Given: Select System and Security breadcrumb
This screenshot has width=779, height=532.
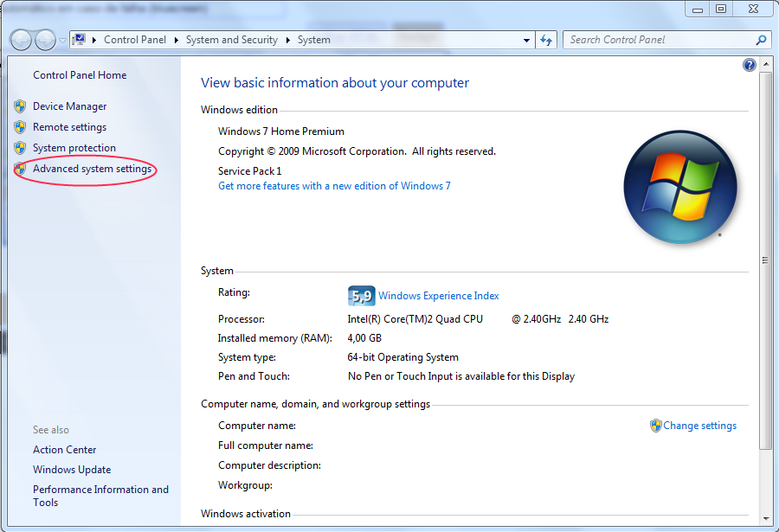Looking at the screenshot, I should (x=231, y=40).
